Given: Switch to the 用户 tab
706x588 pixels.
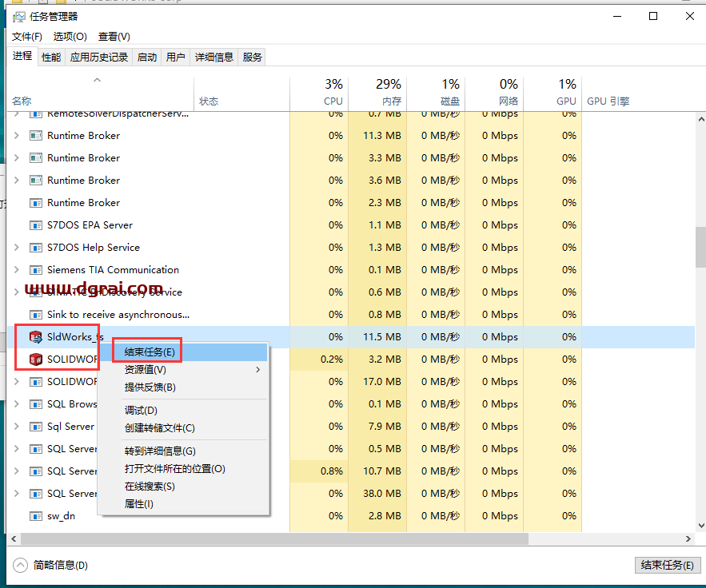Looking at the screenshot, I should [176, 58].
